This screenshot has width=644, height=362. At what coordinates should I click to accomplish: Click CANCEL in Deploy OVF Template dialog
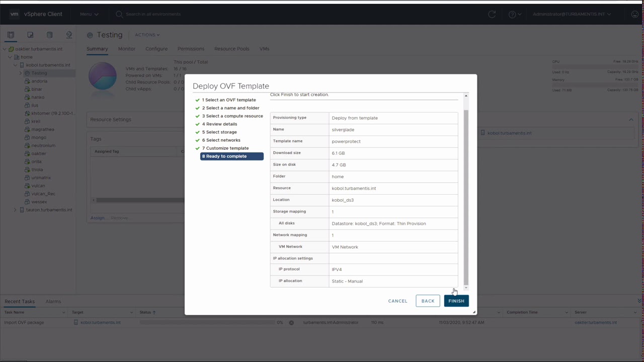pos(397,301)
